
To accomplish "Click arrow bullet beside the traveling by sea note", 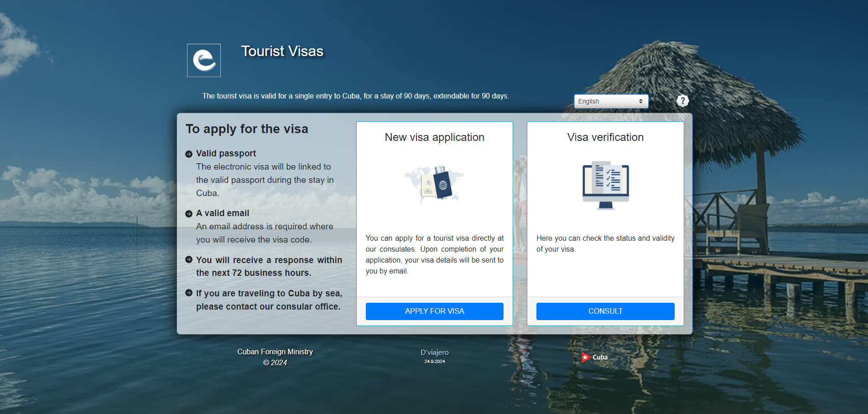I will (x=189, y=293).
